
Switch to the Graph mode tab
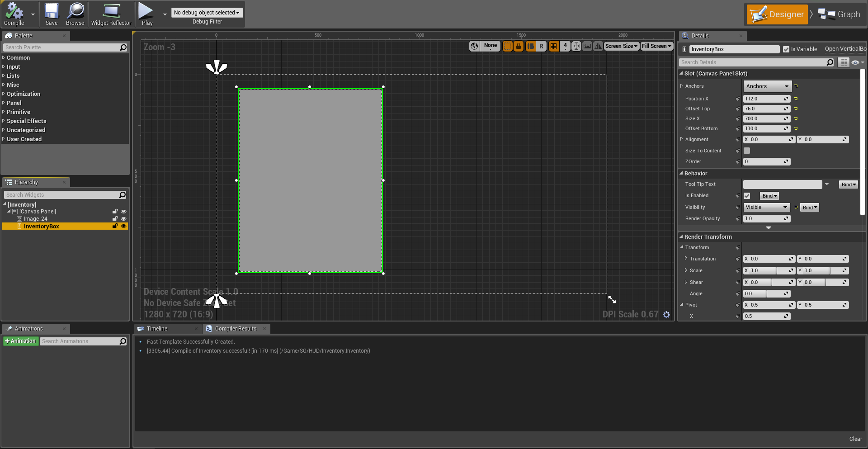(x=840, y=14)
